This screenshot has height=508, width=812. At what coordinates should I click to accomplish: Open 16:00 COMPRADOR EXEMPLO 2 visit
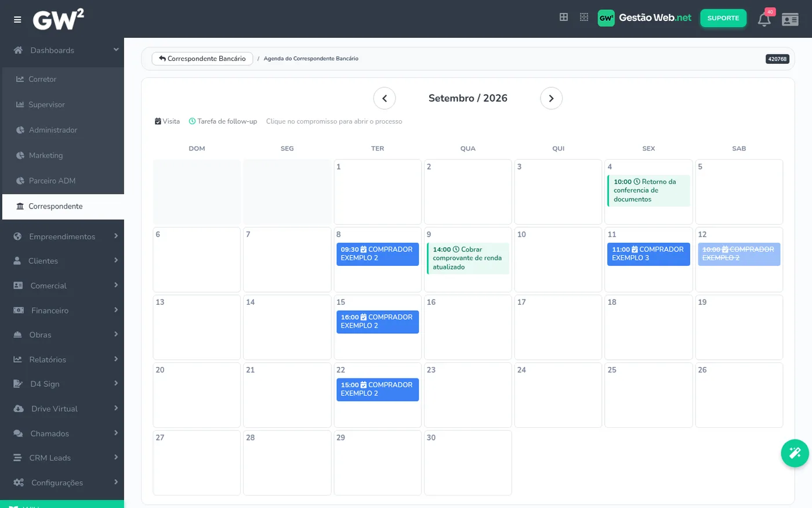(x=378, y=322)
